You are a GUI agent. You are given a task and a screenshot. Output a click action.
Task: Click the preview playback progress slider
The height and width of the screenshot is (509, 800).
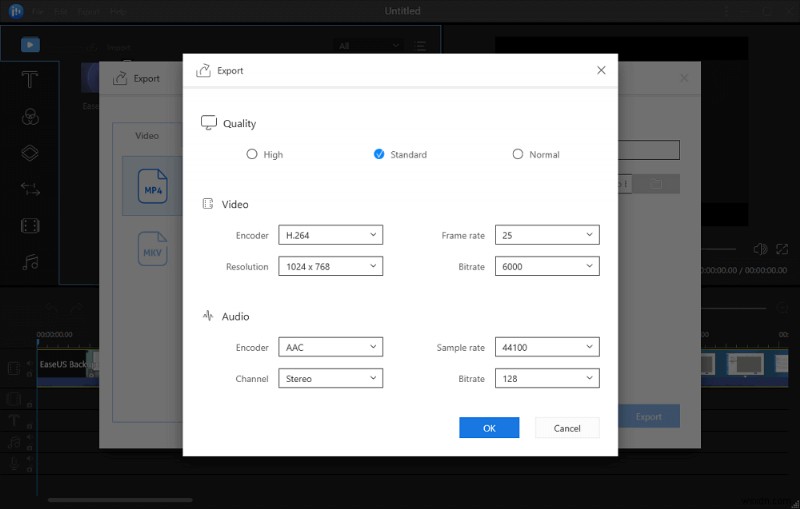click(719, 249)
